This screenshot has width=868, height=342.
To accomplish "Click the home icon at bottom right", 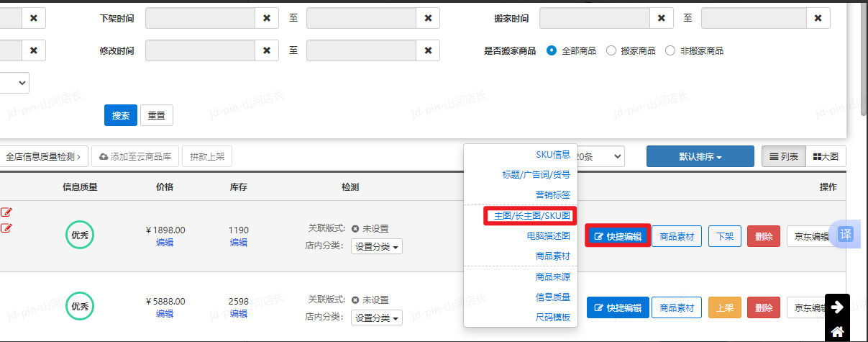I will (837, 332).
